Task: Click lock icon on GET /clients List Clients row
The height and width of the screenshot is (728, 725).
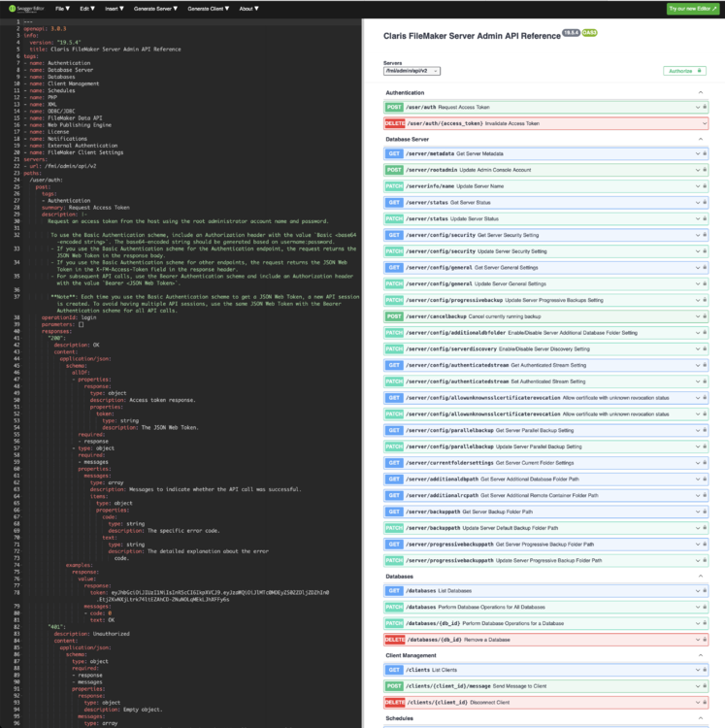Action: point(705,670)
